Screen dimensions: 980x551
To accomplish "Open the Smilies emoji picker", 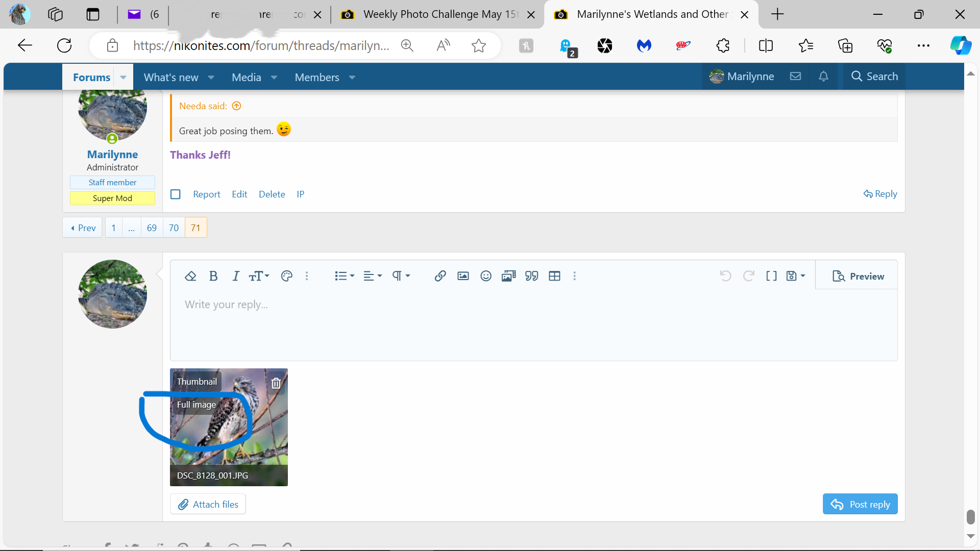I will [x=486, y=276].
